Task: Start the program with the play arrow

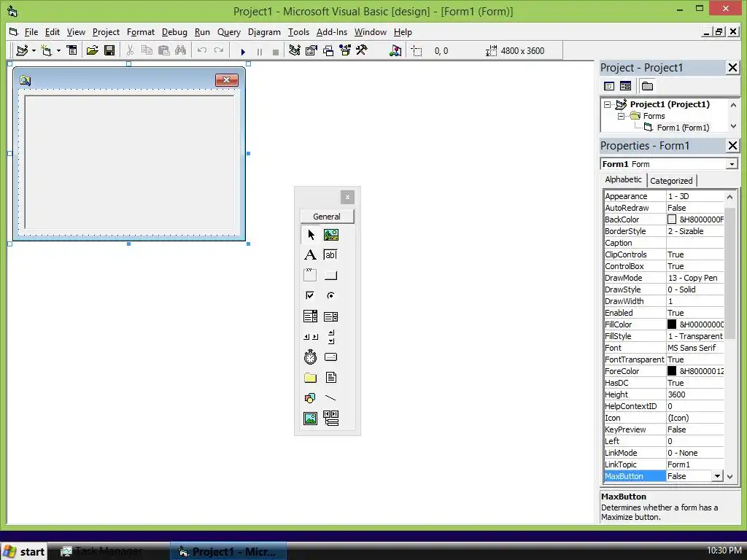Action: coord(243,52)
